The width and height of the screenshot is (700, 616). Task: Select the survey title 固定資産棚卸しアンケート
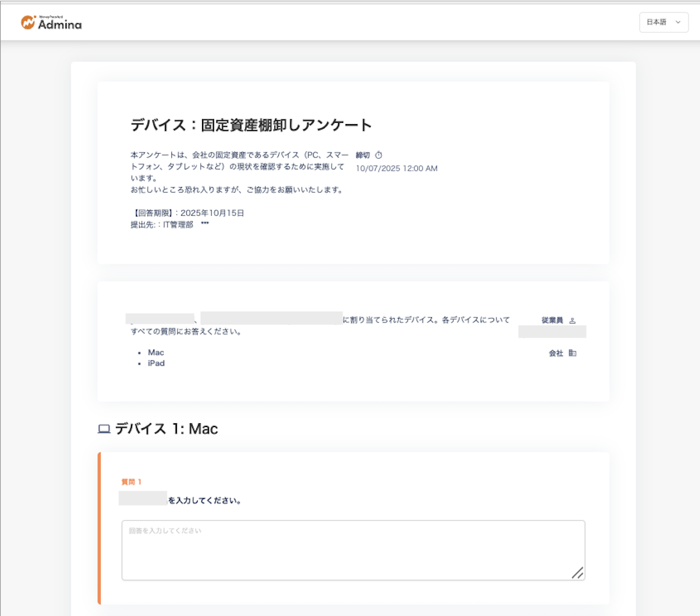(286, 125)
